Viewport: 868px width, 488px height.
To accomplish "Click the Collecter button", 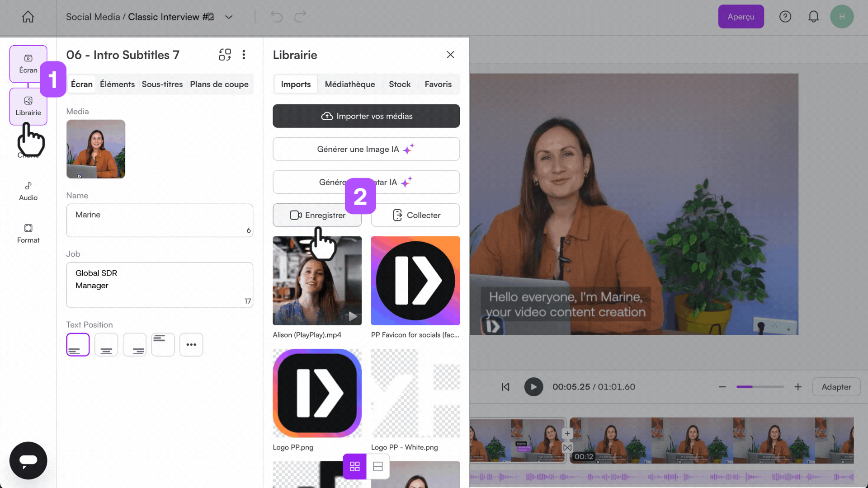I will click(415, 215).
